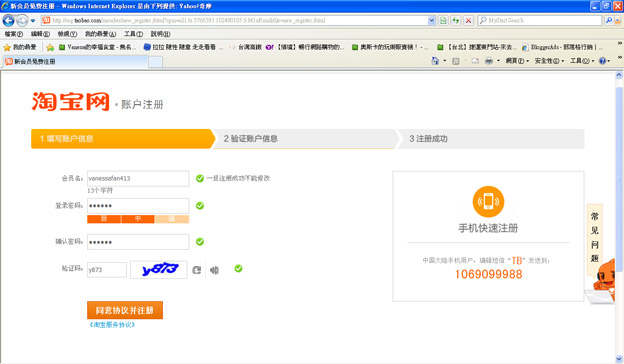Click step 3 注册成功
The image size is (624, 364).
coord(491,138)
